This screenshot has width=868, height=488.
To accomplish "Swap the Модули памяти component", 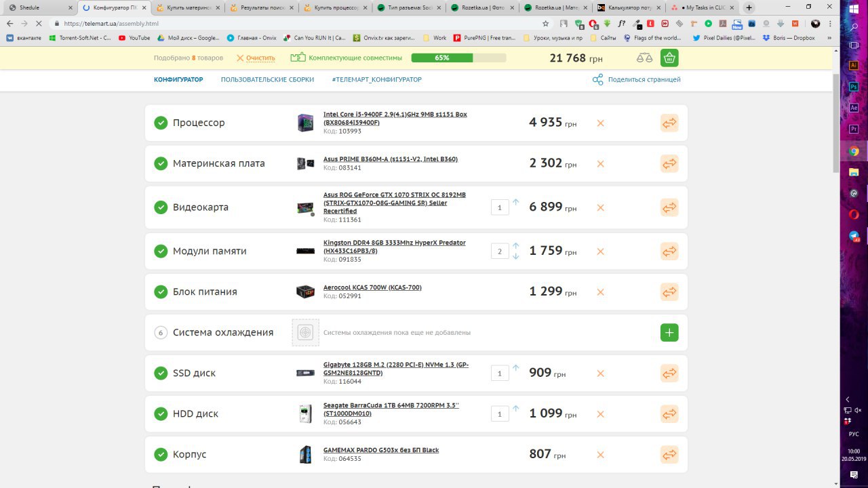I will pyautogui.click(x=669, y=251).
